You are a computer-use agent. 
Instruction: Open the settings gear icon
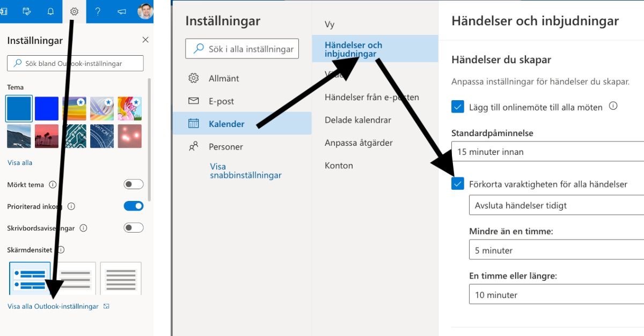pyautogui.click(x=75, y=11)
